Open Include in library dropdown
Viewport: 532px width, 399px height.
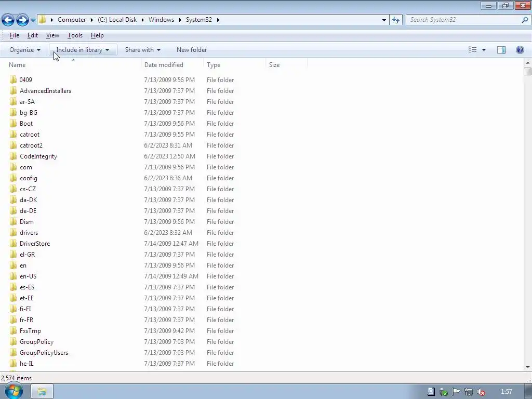click(x=83, y=50)
